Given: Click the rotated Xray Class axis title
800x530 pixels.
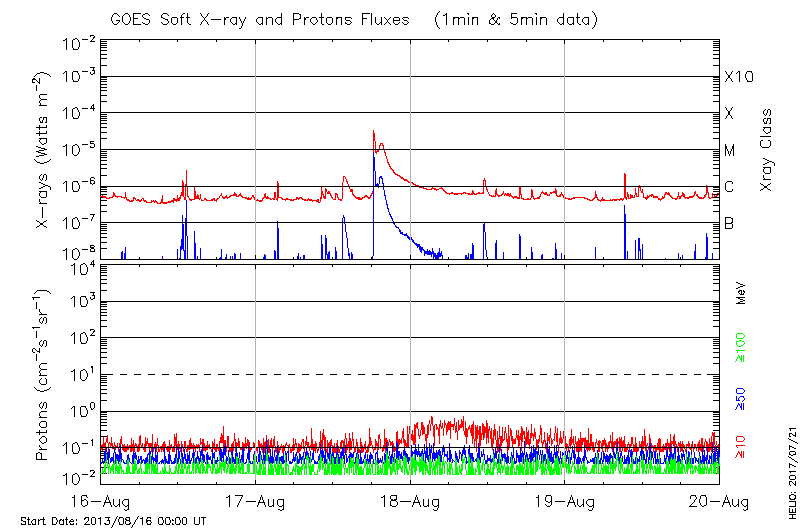Looking at the screenshot, I should tap(766, 150).
